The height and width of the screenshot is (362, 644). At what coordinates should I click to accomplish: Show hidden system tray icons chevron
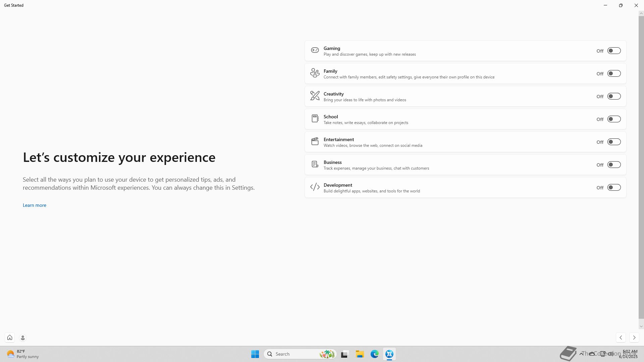coord(581,354)
